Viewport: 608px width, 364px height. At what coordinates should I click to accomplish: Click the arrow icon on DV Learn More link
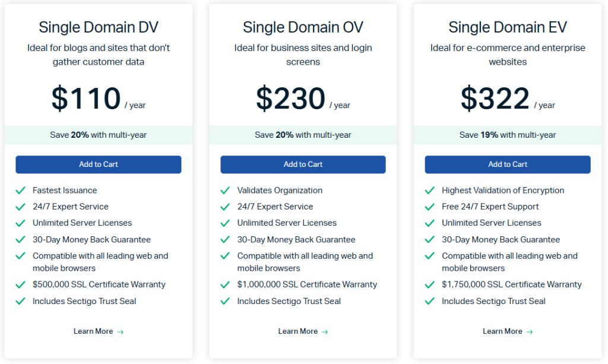tap(120, 331)
